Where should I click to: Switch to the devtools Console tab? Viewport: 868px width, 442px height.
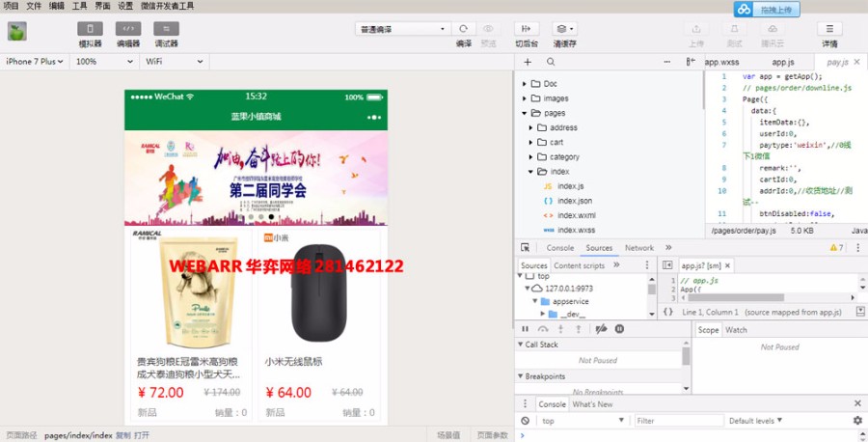[560, 248]
